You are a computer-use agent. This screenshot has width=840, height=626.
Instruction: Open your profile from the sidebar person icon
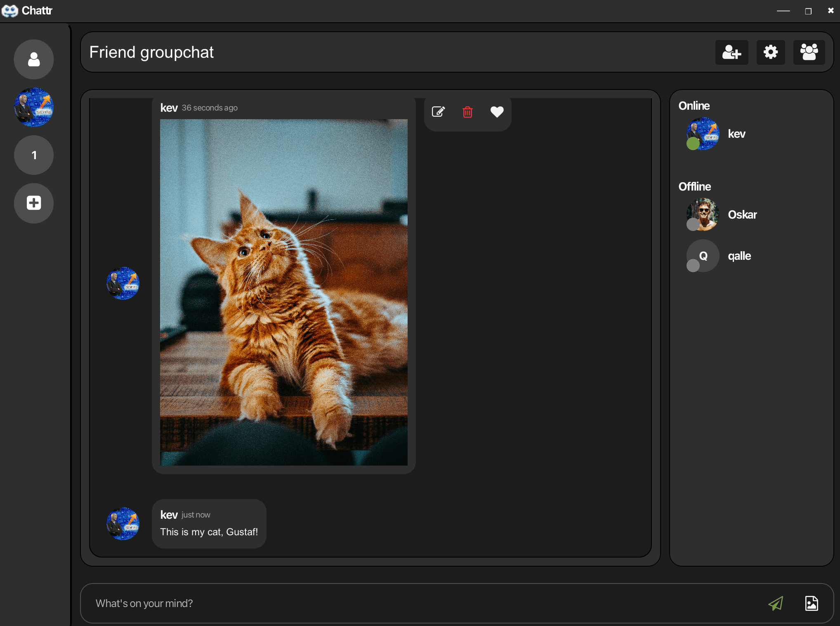[33, 59]
